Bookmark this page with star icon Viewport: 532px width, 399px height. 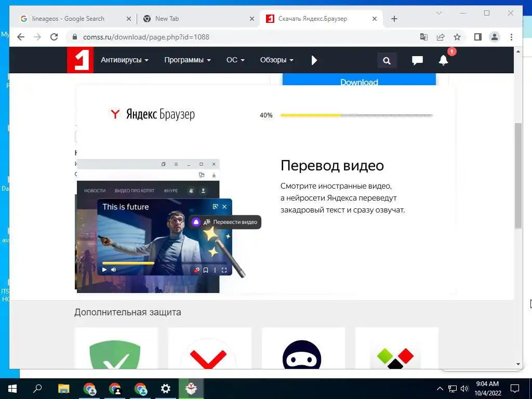tap(457, 37)
